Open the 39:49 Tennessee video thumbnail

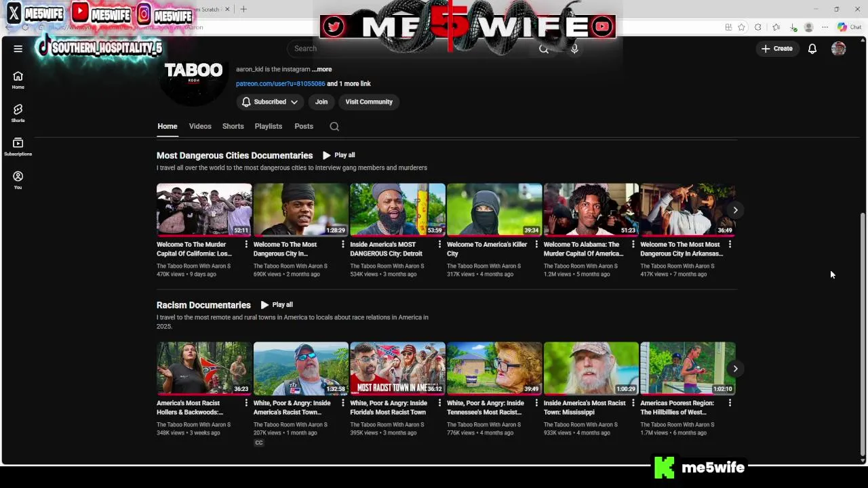(x=494, y=368)
